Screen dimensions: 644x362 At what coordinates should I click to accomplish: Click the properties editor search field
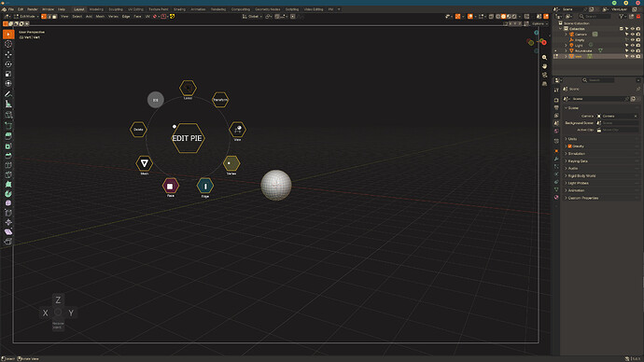coord(598,80)
